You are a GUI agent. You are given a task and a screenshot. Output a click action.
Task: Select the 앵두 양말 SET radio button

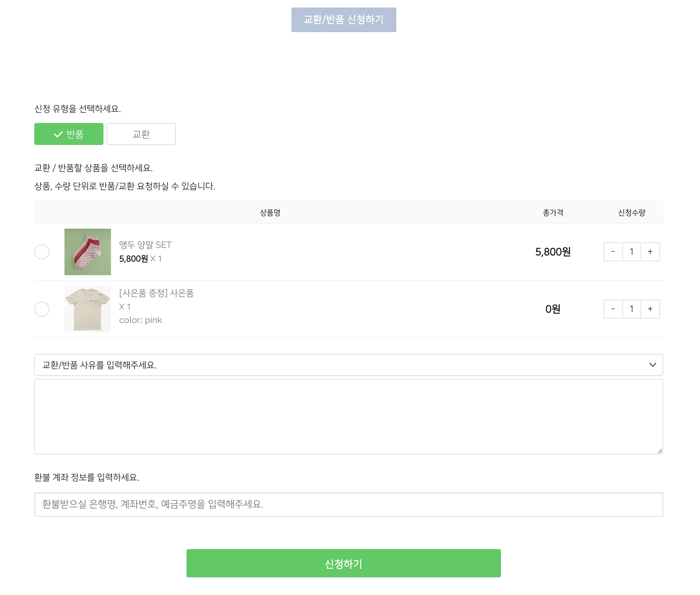42,252
